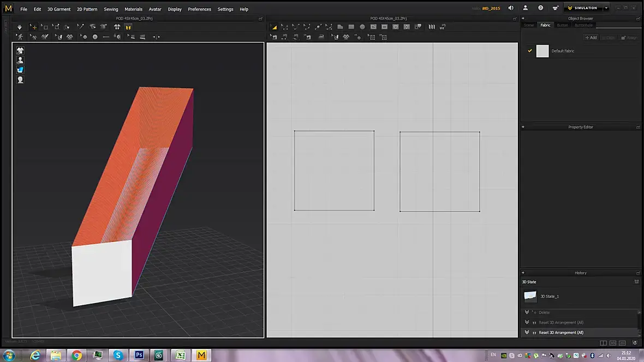Open the Simulation mode dropdown arrow
The width and height of the screenshot is (644, 362).
(606, 8)
